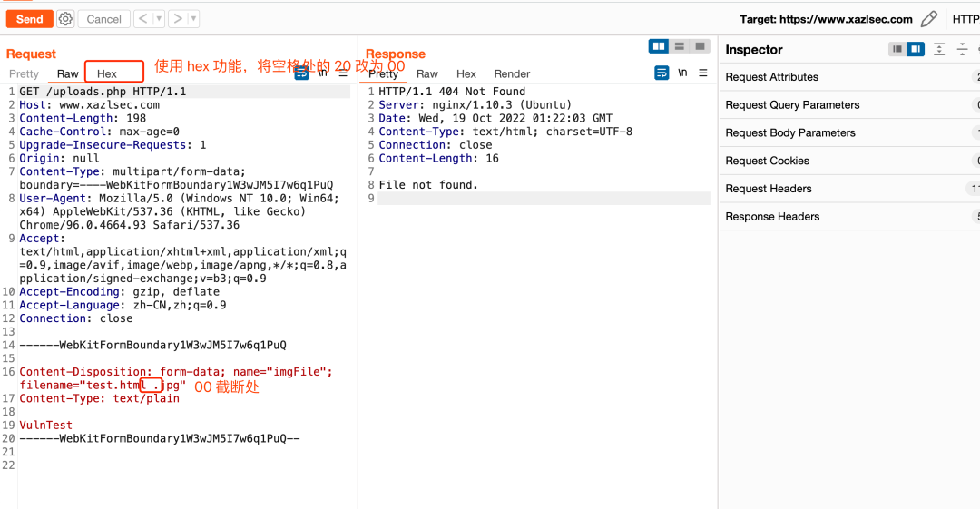Switch Request view to Hex tab
The image size is (980, 509).
[107, 73]
